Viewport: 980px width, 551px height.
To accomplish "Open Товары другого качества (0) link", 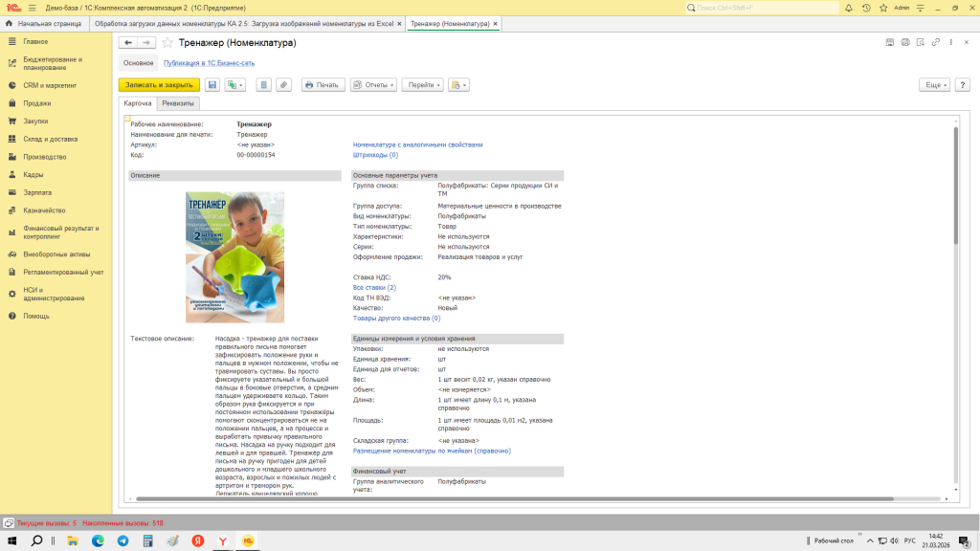I will point(396,319).
